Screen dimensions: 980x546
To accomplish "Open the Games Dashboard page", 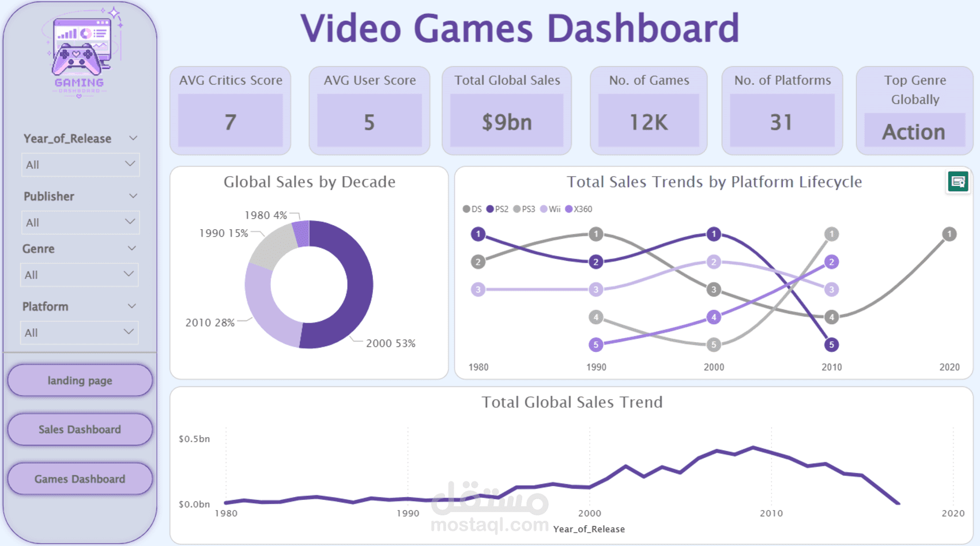I will point(80,479).
